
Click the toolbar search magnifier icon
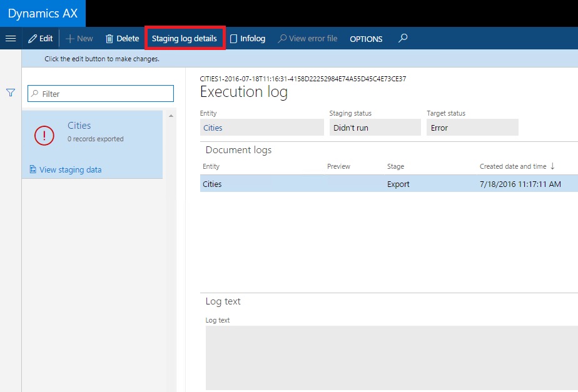point(403,38)
